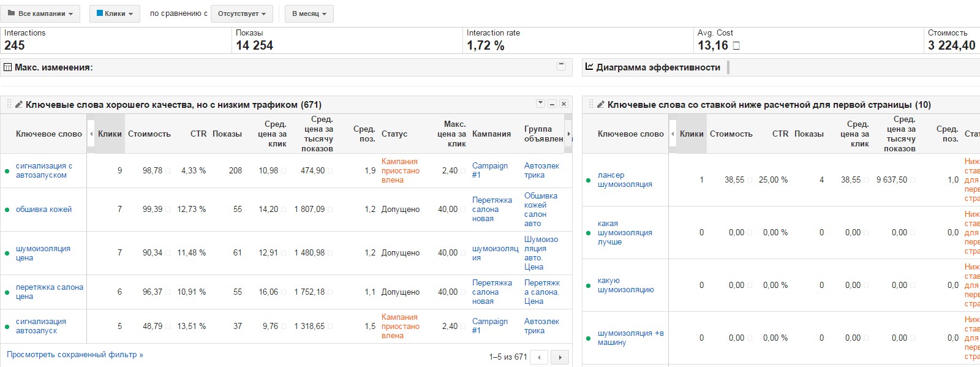Collapse the Макс. изменения panel
The height and width of the screenshot is (367, 980).
click(561, 66)
